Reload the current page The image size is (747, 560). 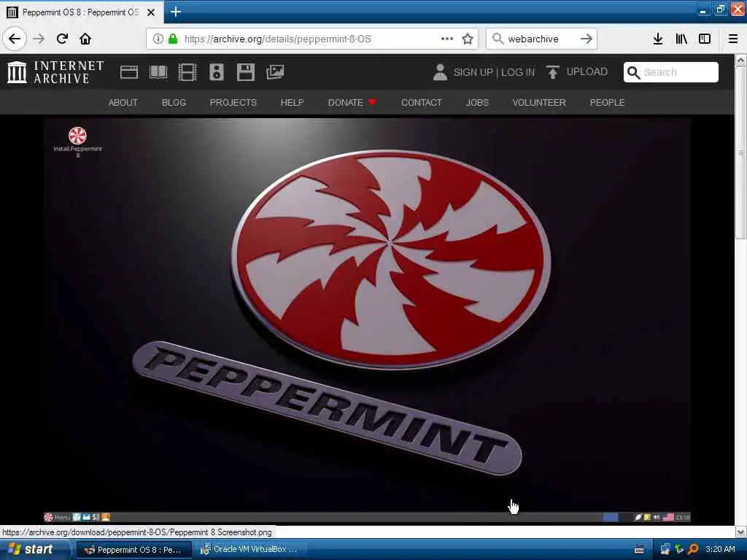(62, 39)
